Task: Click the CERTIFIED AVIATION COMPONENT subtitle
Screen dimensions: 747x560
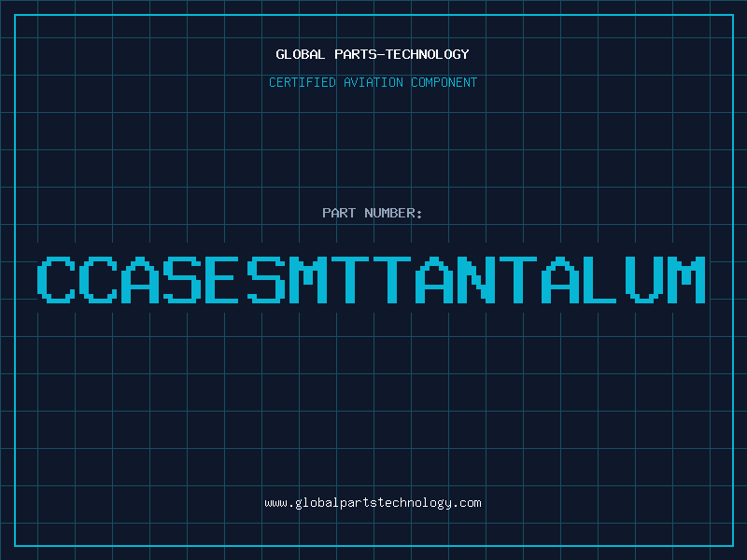Action: click(x=373, y=82)
